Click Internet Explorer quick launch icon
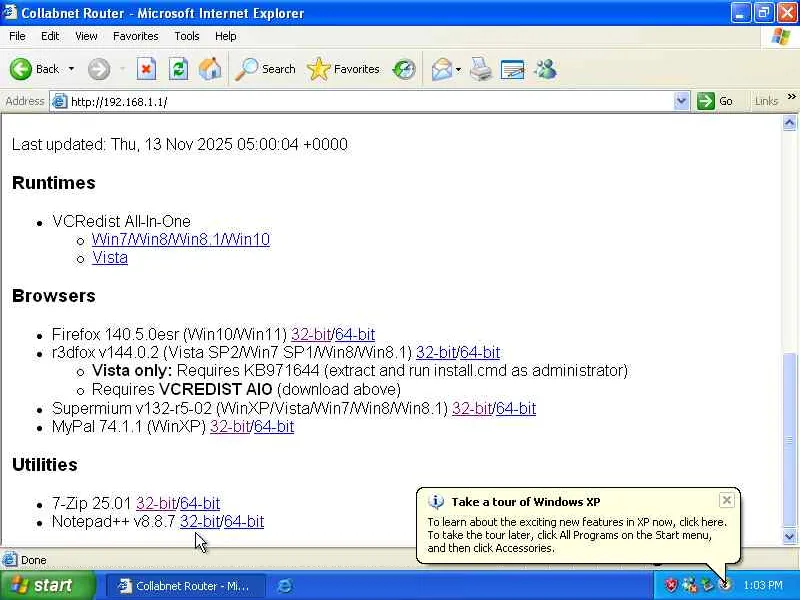Screen dimensions: 800x600 [285, 586]
